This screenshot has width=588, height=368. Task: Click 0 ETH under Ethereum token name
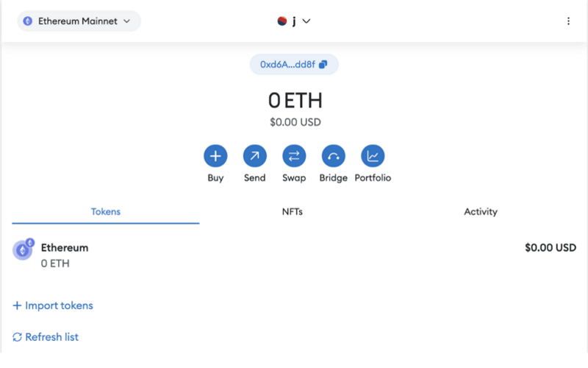tap(55, 263)
